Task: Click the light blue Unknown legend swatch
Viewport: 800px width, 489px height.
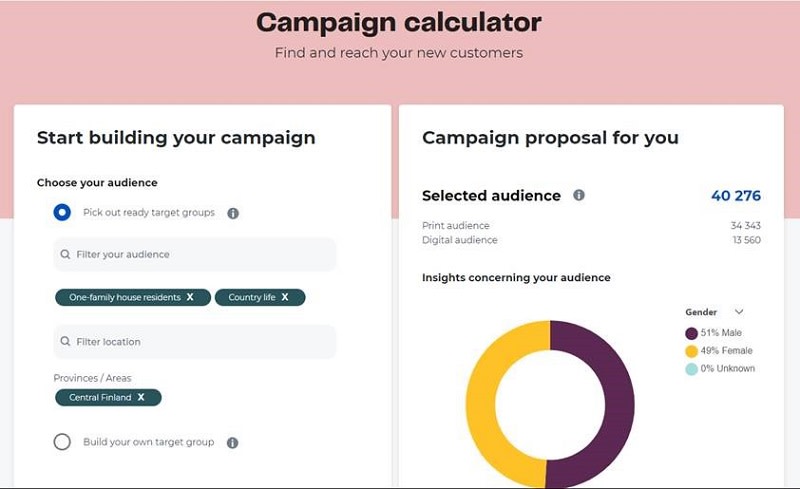Action: coord(691,369)
